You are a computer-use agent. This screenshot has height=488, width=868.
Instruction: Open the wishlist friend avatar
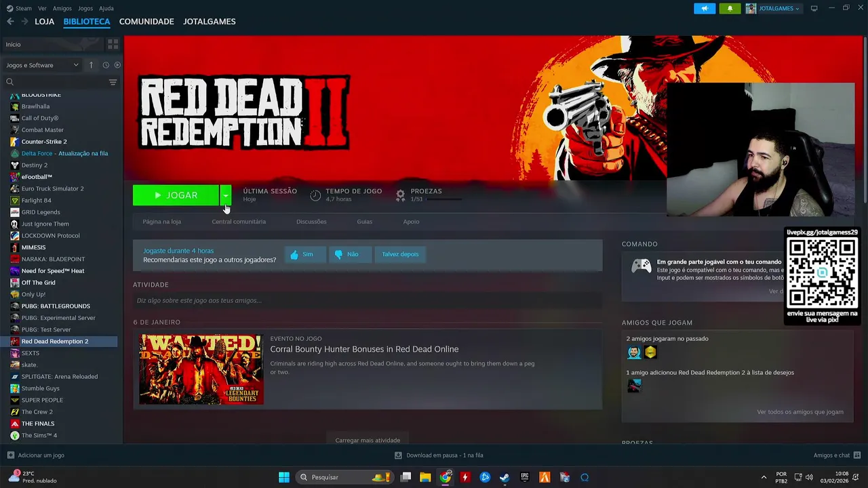point(634,386)
